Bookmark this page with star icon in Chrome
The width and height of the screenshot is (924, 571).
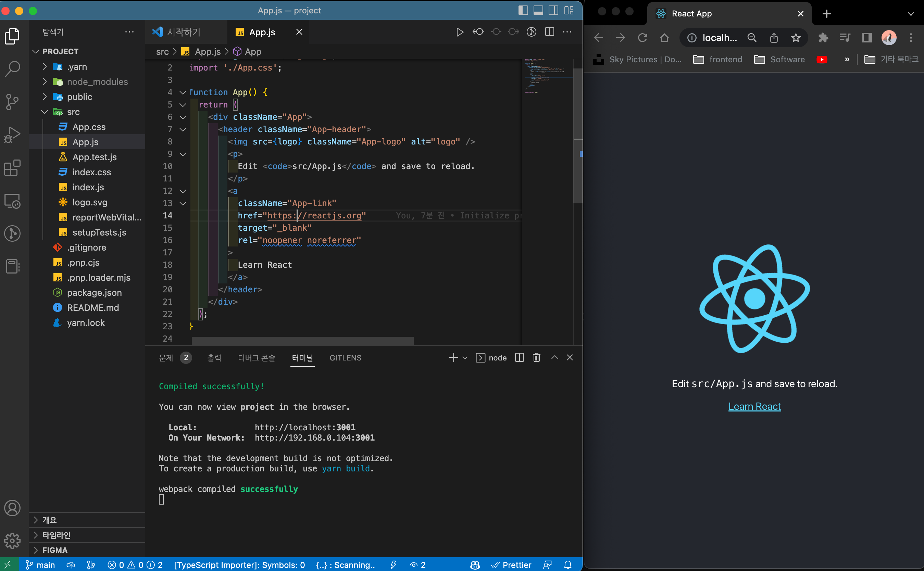click(x=796, y=37)
